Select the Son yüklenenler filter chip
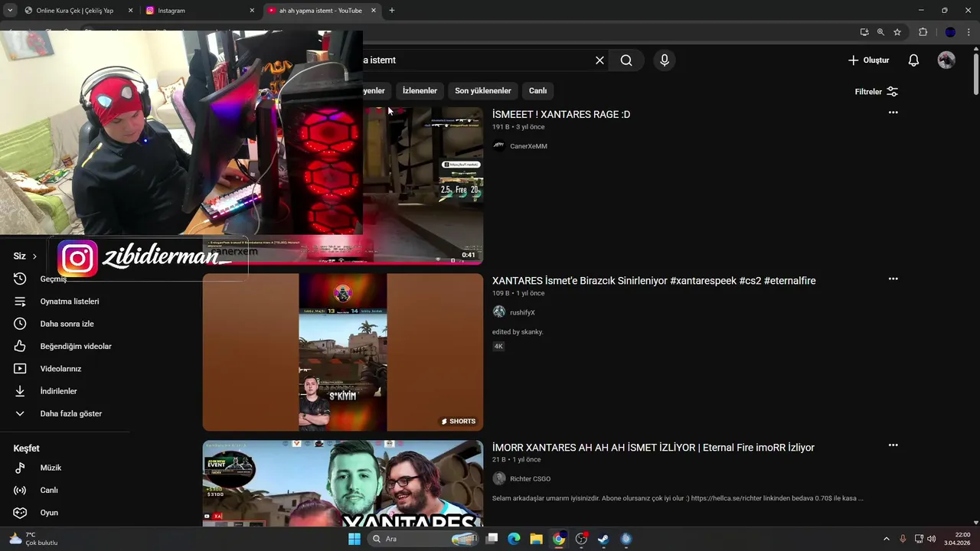The image size is (980, 551). [482, 91]
